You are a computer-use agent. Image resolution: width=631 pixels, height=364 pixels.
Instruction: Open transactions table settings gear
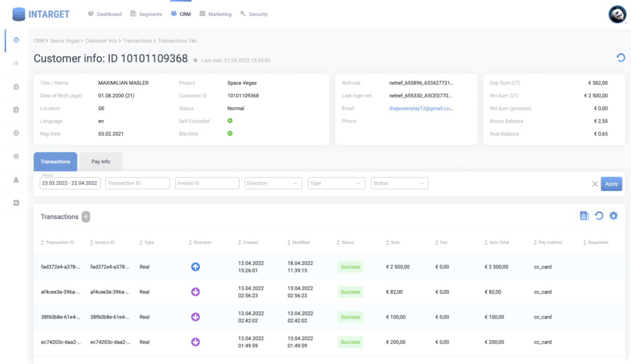point(613,216)
